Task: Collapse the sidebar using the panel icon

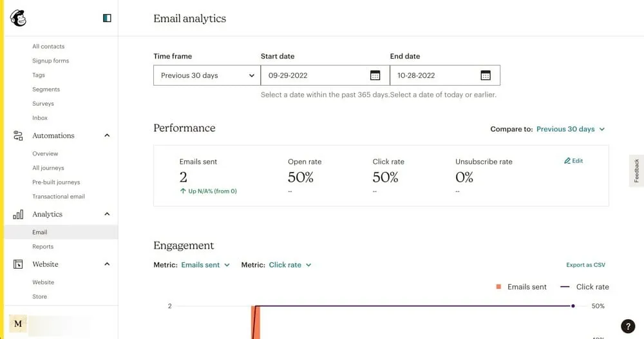Action: tap(107, 18)
